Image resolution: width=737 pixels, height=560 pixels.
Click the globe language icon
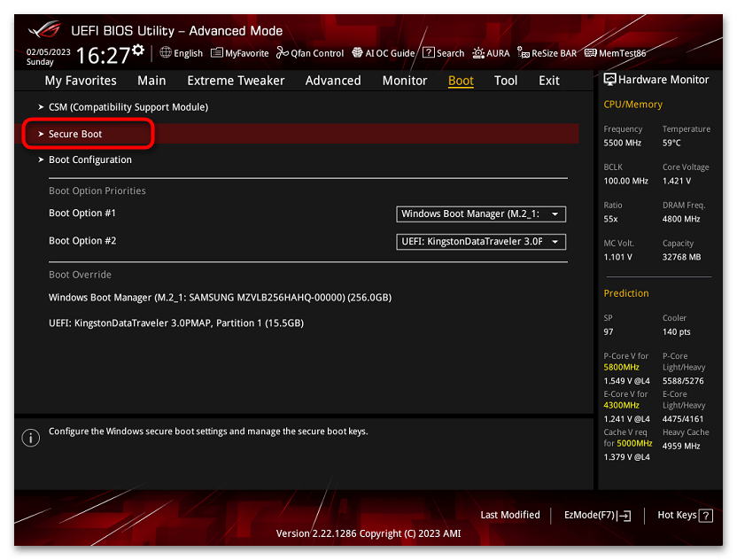pos(166,52)
